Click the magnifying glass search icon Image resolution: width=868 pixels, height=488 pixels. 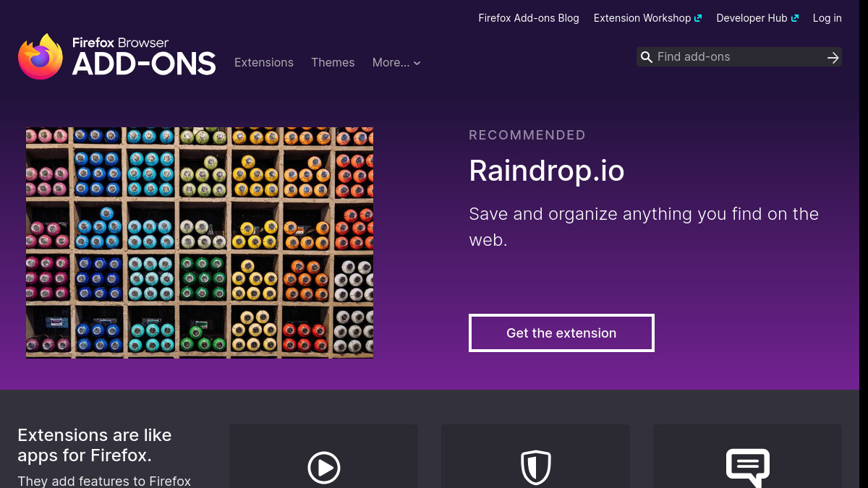647,57
